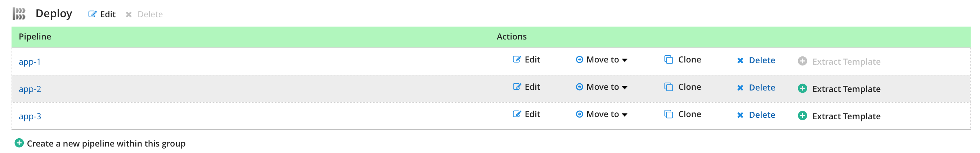
Task: Click the edit pencil icon beside Deploy group
Action: click(x=93, y=14)
